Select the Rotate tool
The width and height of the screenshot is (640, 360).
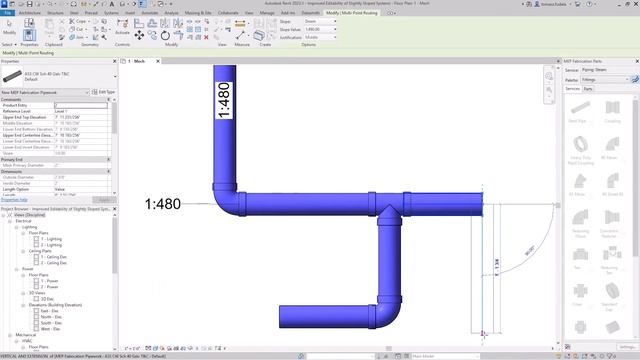(x=165, y=36)
